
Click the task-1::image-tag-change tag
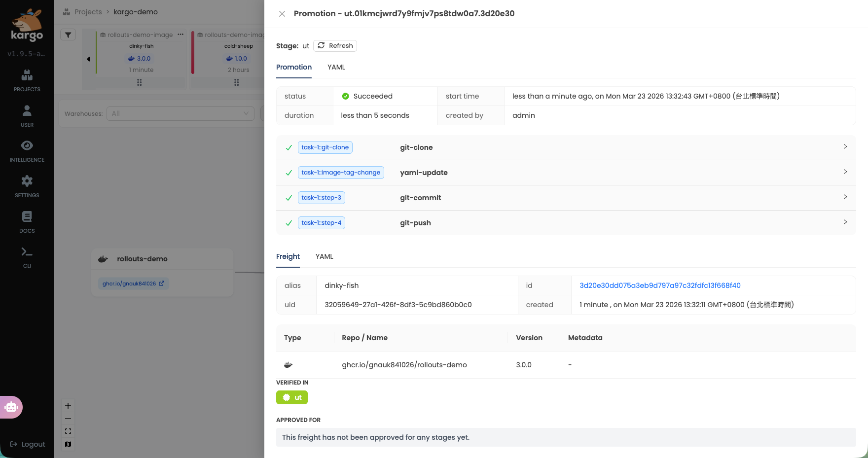pyautogui.click(x=341, y=173)
